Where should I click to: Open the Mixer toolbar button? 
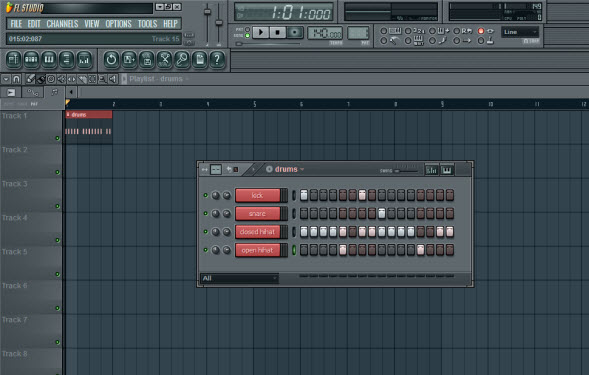tap(84, 59)
